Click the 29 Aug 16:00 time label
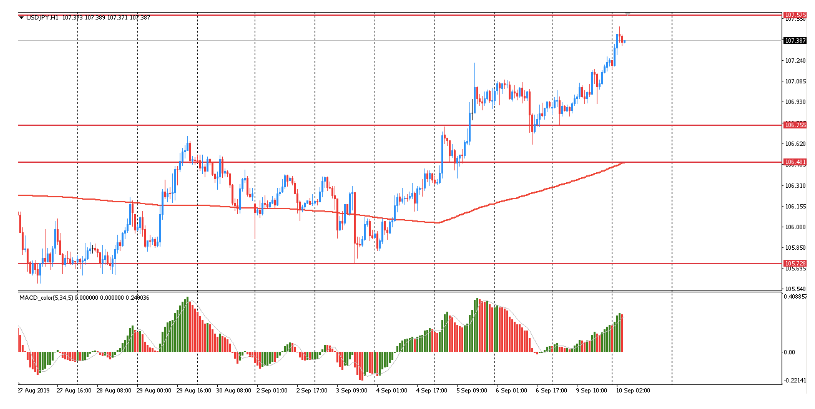 point(194,390)
